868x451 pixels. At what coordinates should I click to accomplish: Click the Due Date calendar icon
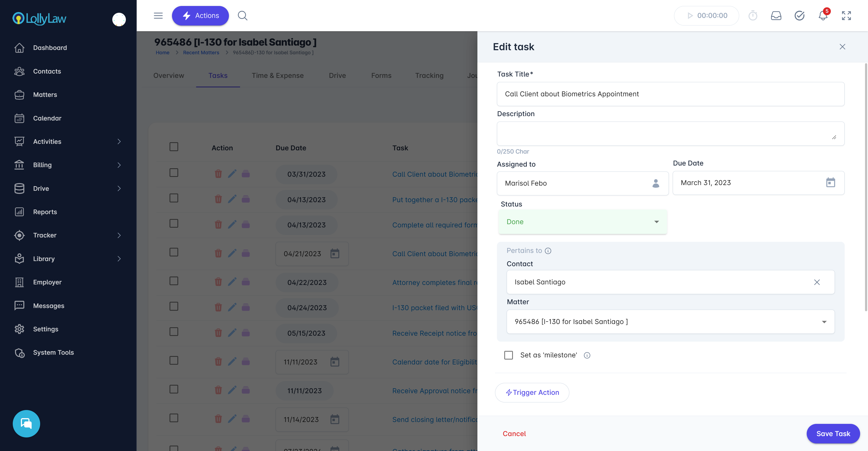tap(830, 183)
